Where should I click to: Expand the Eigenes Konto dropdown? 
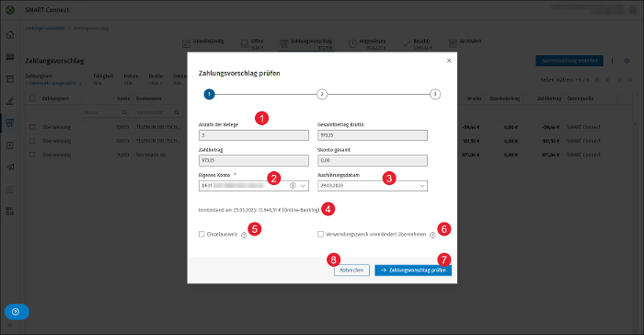pos(303,186)
